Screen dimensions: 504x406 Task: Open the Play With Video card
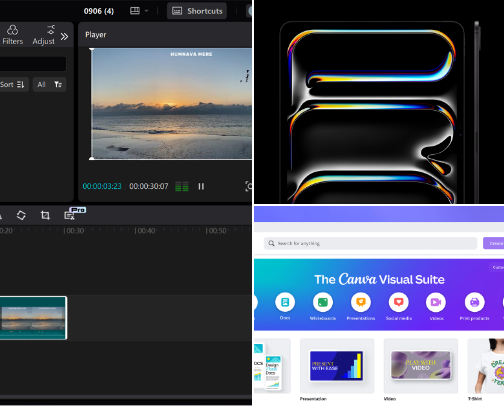point(421,366)
